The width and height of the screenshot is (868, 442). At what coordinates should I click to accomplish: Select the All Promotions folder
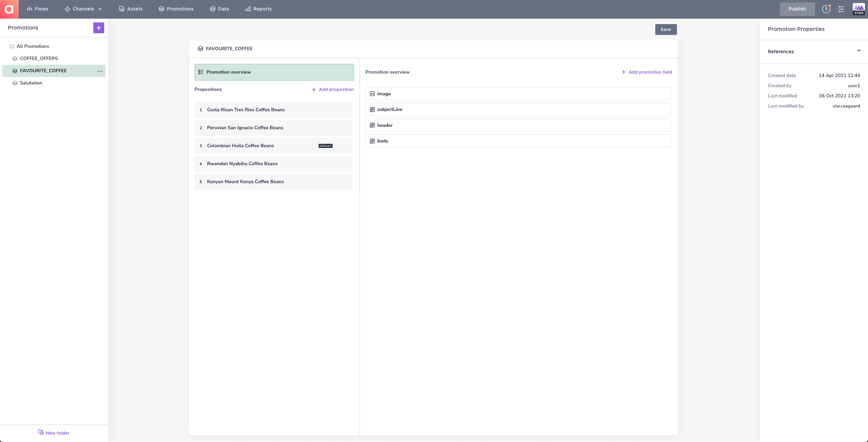tap(33, 46)
